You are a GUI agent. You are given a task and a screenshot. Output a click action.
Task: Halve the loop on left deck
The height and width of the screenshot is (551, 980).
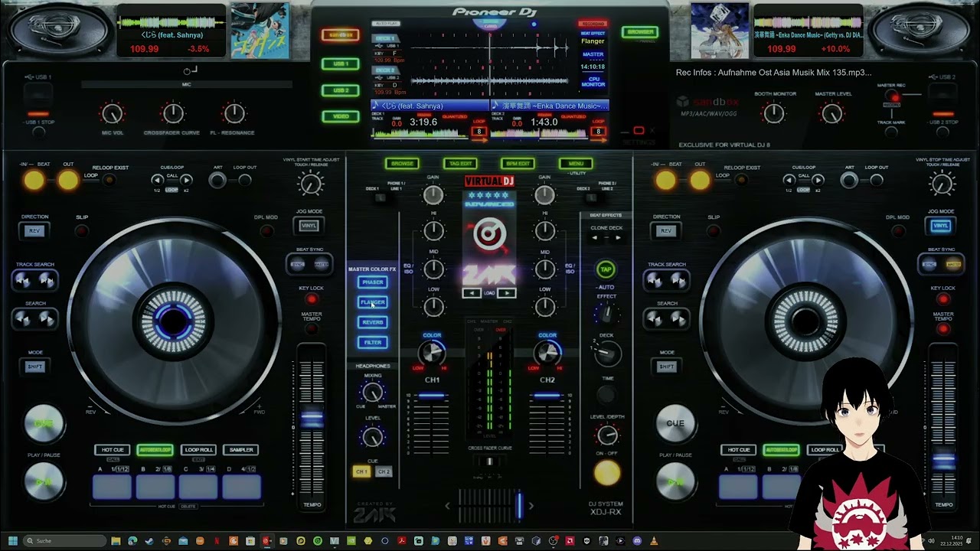[x=157, y=180]
